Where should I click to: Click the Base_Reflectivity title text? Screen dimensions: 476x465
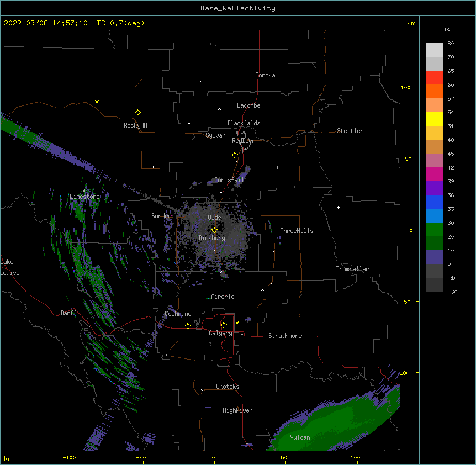(x=238, y=8)
